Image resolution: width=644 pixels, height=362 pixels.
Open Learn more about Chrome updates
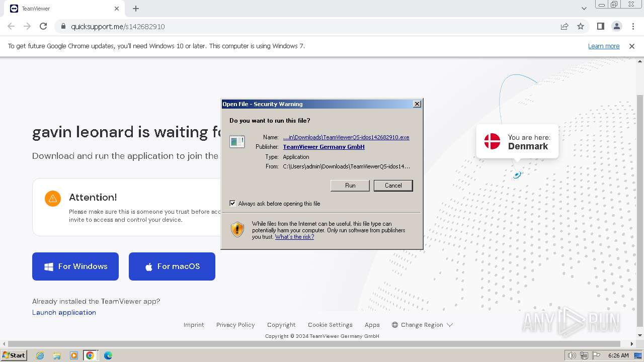(x=604, y=46)
